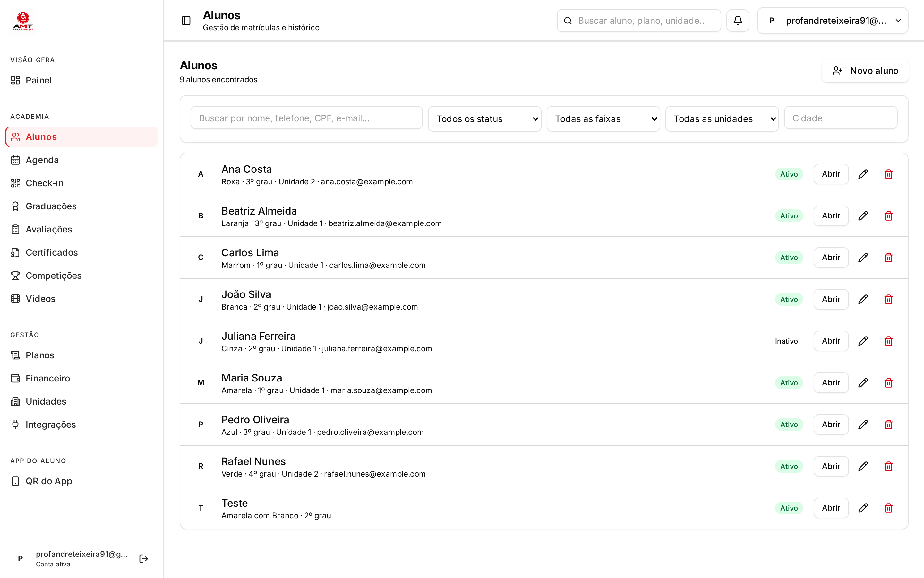
Task: Edit Carlos Lima with the pencil icon
Action: (863, 257)
